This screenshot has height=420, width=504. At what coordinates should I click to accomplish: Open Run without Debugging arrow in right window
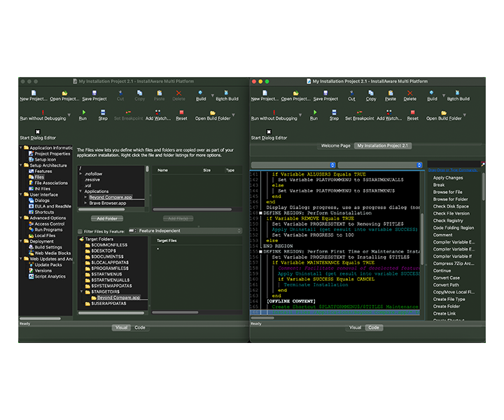click(x=300, y=115)
